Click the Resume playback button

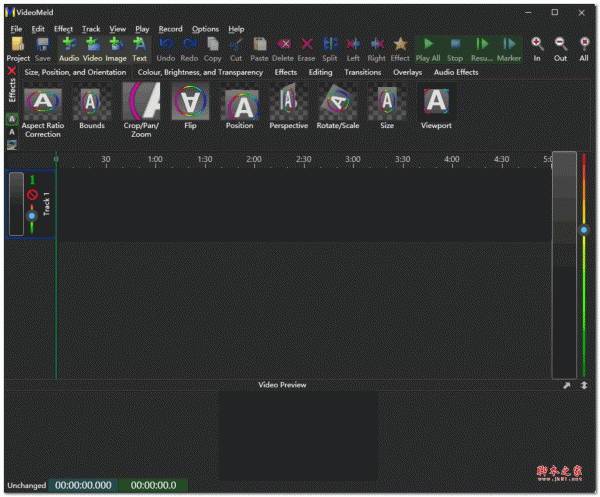482,50
